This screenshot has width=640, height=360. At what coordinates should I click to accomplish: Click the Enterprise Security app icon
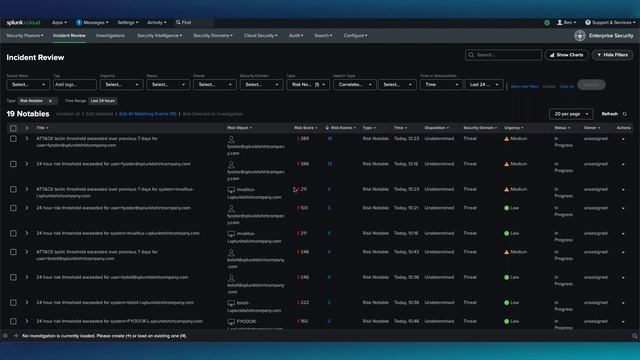click(x=580, y=36)
